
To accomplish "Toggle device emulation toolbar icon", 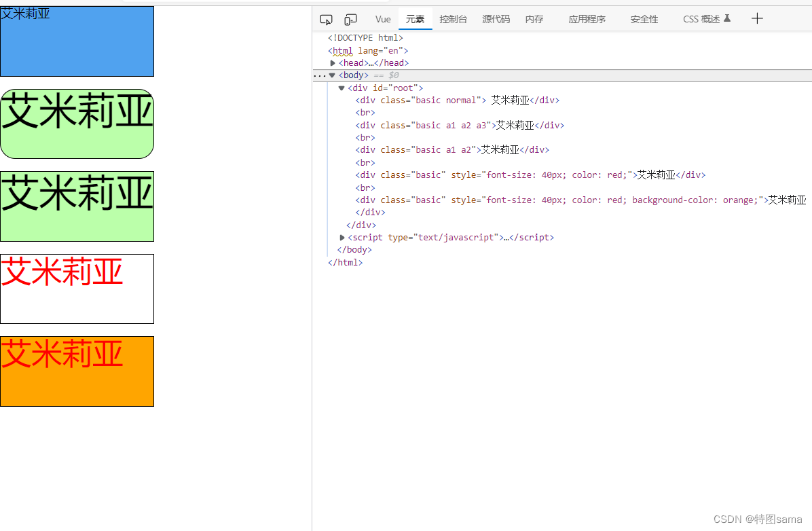I will (350, 20).
